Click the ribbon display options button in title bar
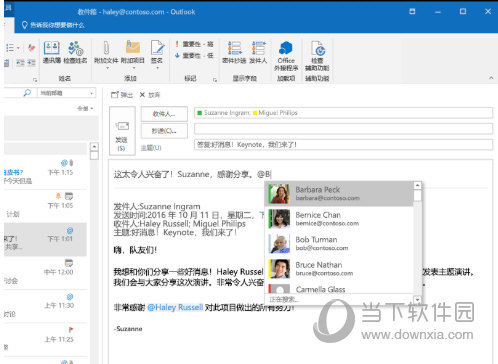 pos(412,11)
